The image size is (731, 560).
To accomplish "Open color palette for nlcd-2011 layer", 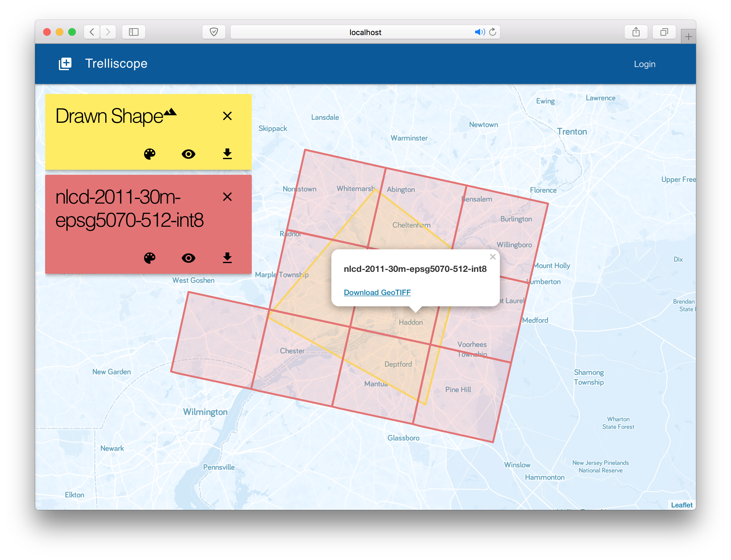I will coord(150,258).
